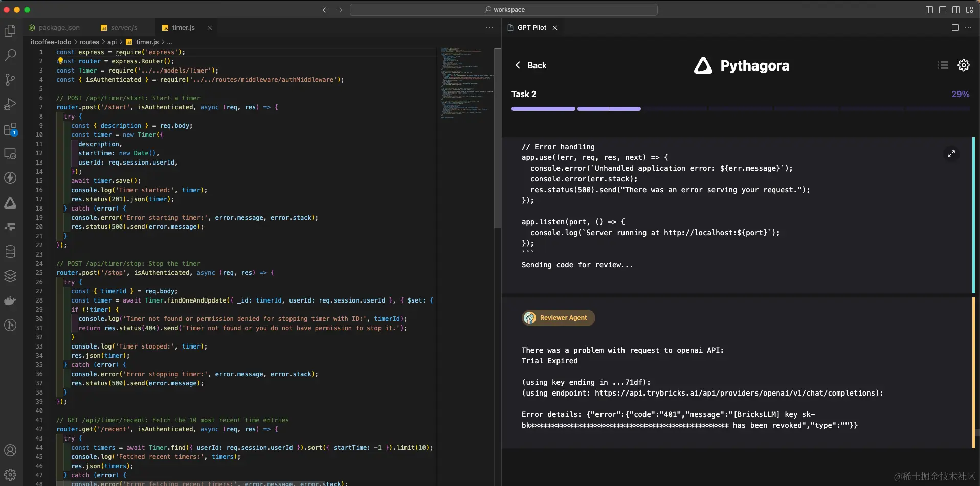Open the Accounts icon in activity bar
Viewport: 980px width, 486px height.
10,450
